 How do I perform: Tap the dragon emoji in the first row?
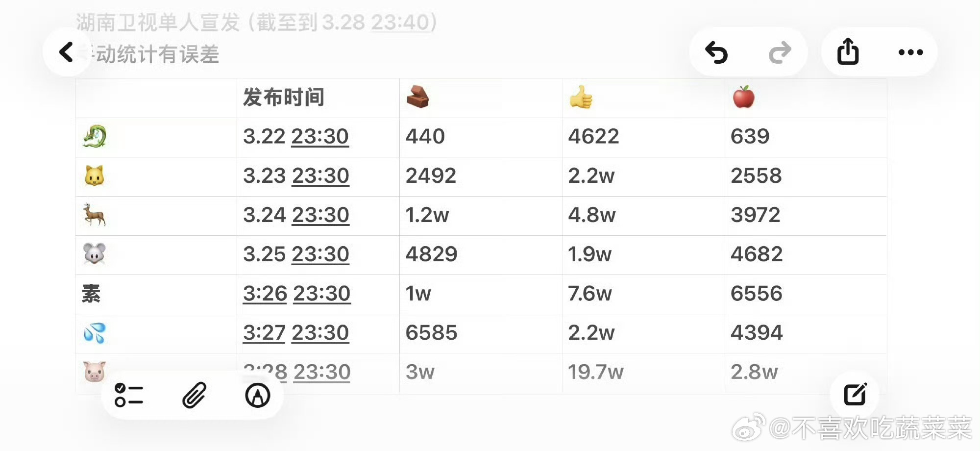tap(96, 136)
